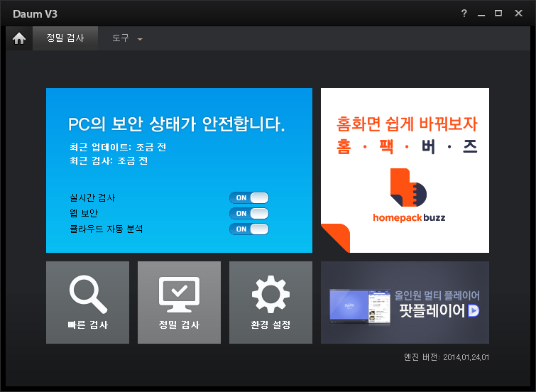Open the homepack buzz ad banner
This screenshot has width=536, height=392.
click(x=405, y=170)
